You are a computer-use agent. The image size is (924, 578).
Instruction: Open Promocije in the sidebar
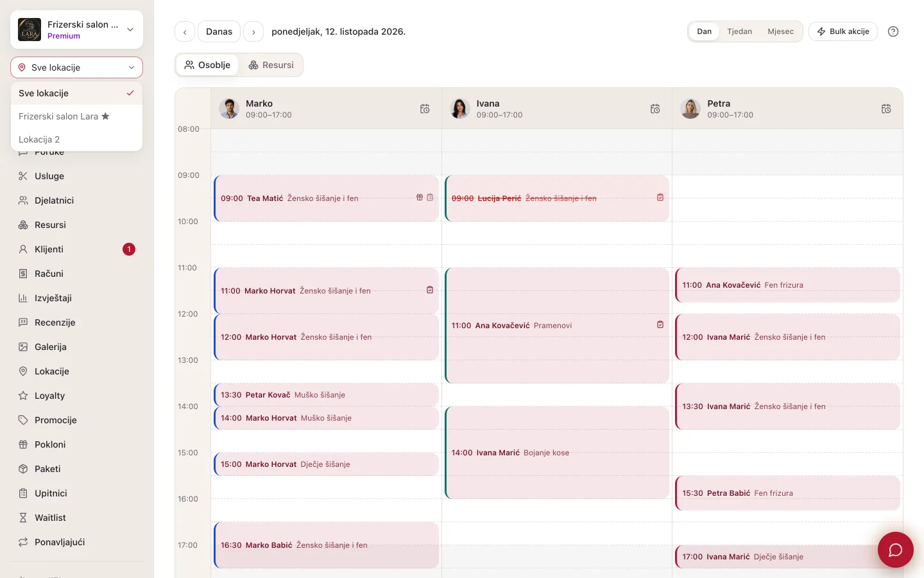77,420
